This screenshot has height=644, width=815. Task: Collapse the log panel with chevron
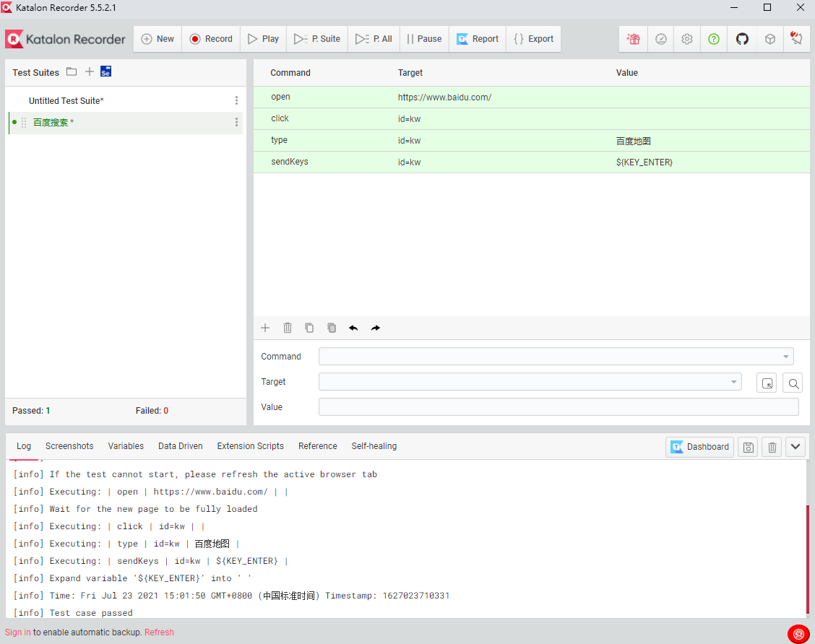[795, 447]
